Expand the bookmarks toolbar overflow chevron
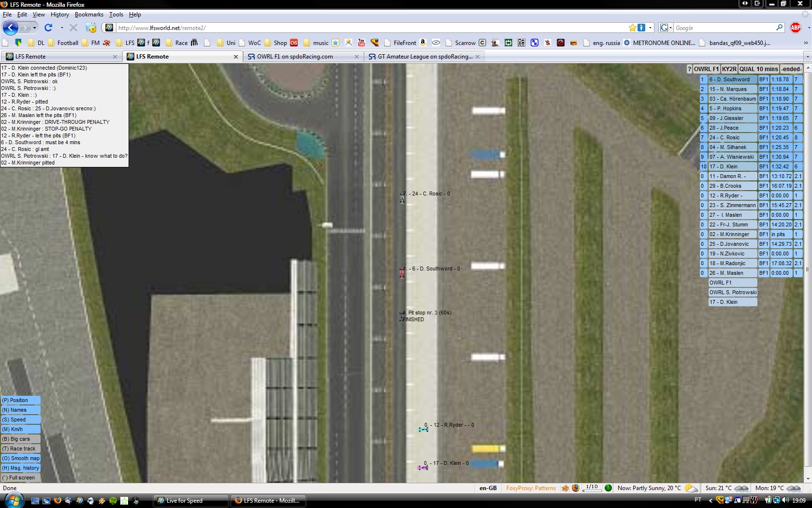 806,43
